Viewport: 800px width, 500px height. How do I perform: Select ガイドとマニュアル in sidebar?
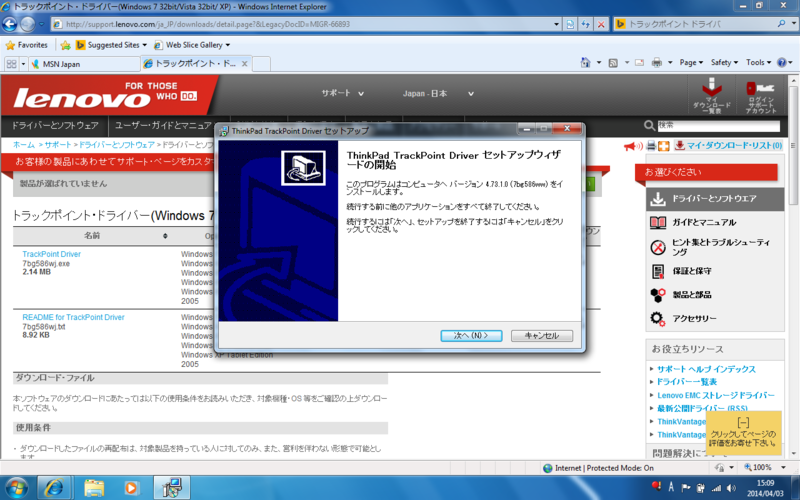pyautogui.click(x=715, y=222)
